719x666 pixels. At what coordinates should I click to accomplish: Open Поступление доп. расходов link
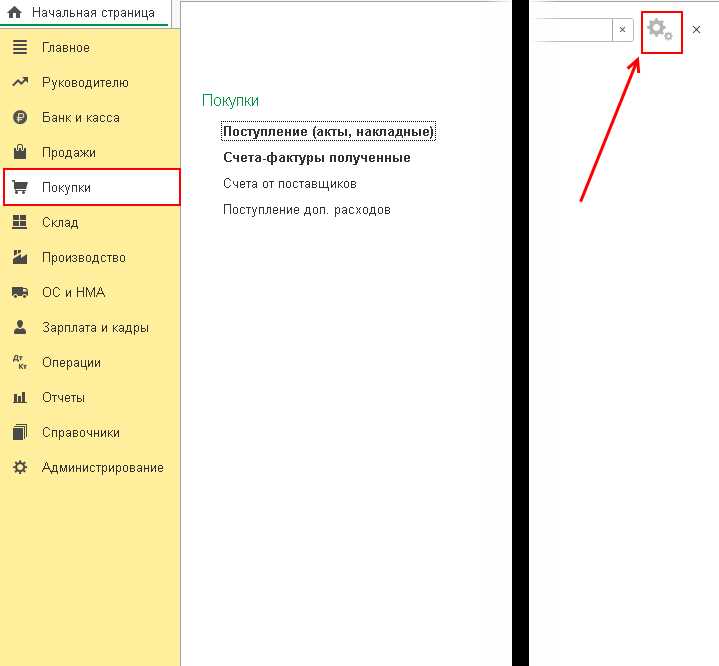coord(307,210)
